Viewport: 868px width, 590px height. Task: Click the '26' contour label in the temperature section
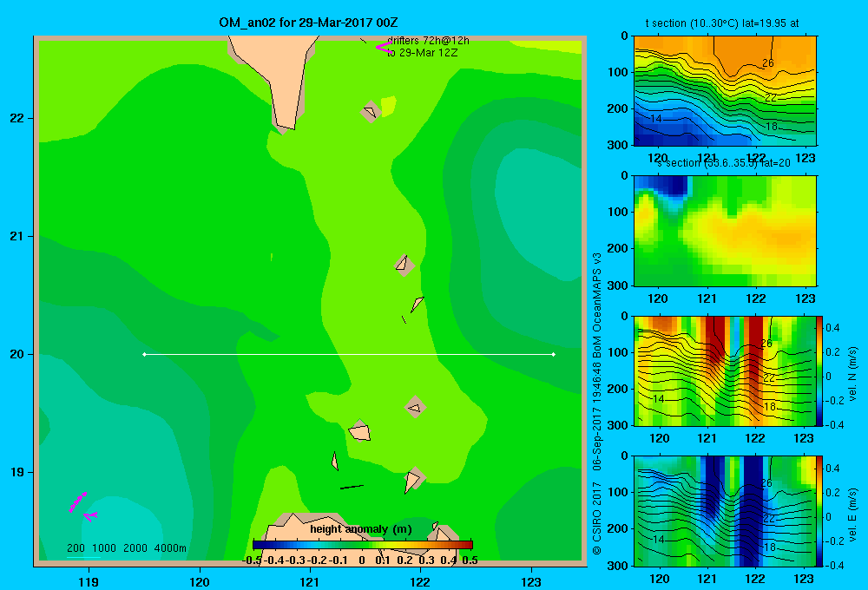coord(768,63)
